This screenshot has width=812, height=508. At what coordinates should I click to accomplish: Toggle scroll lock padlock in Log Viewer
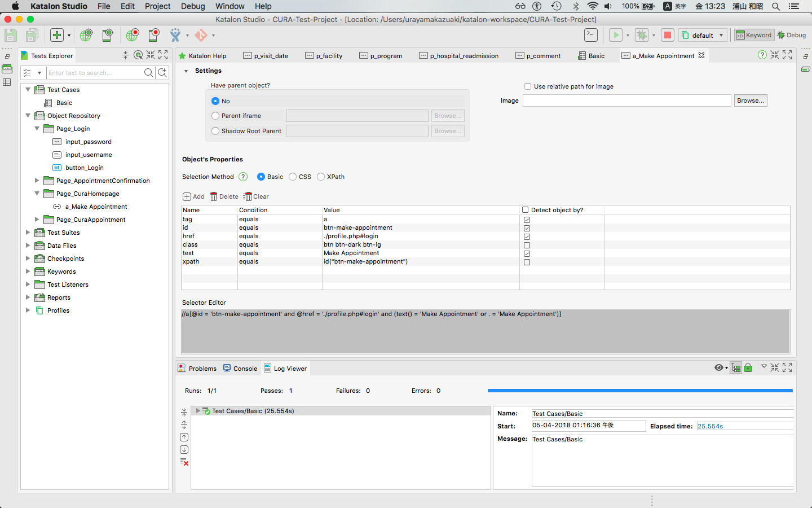point(748,368)
